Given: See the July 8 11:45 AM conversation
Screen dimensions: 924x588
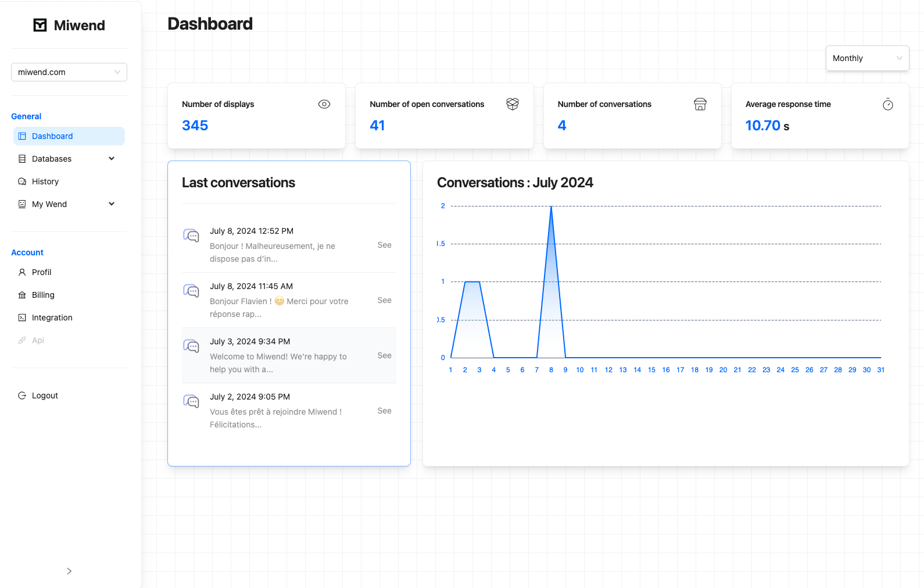Looking at the screenshot, I should pyautogui.click(x=384, y=300).
